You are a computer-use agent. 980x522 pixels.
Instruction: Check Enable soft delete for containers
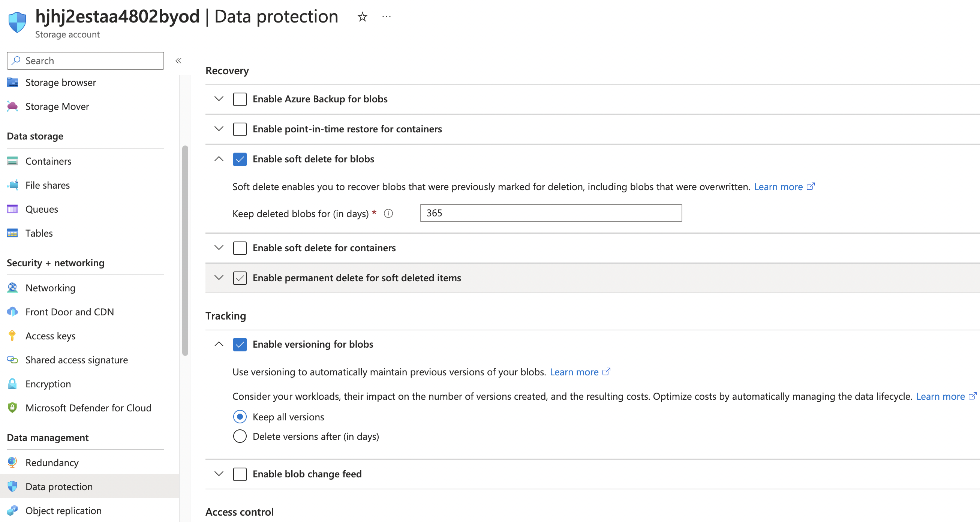(240, 249)
